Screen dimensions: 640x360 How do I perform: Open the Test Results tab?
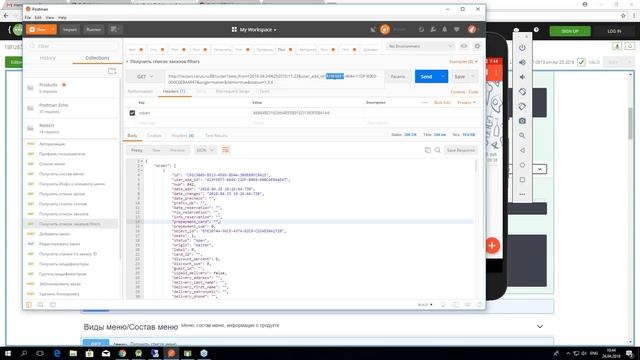click(216, 136)
